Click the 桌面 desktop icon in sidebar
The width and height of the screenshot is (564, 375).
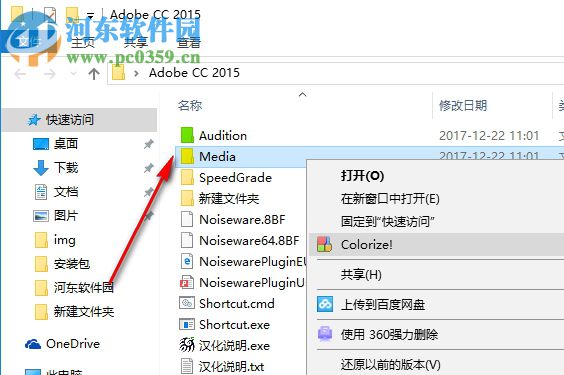(41, 144)
